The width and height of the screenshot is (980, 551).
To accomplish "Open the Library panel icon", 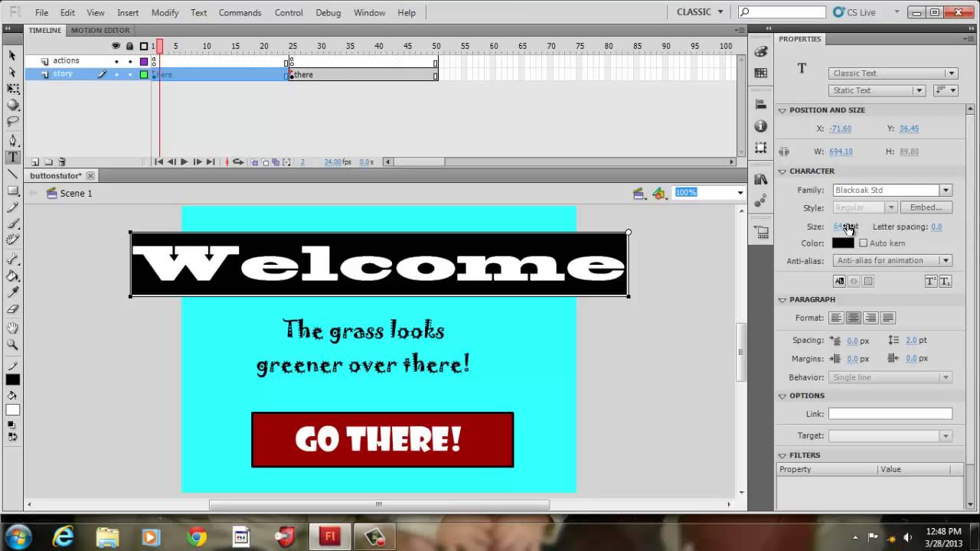I will tap(760, 179).
